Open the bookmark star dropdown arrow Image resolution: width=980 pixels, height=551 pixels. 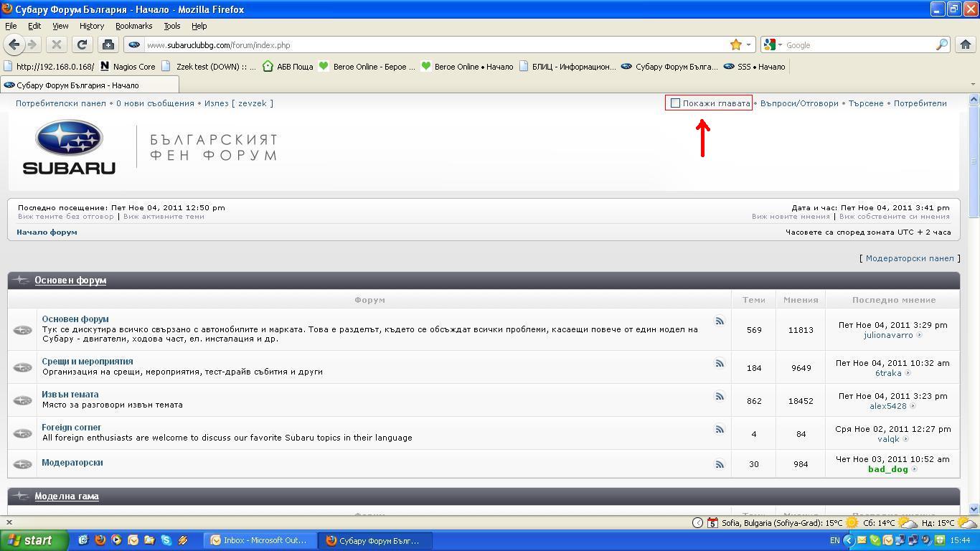tap(748, 44)
